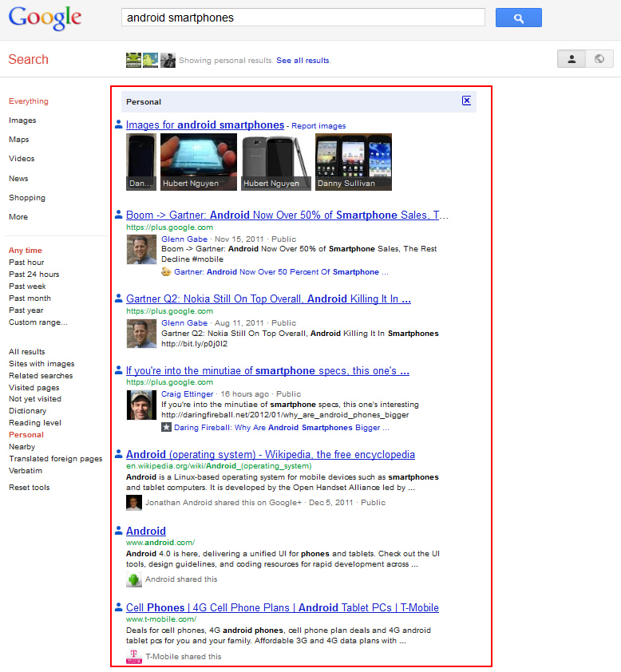Open Custom range date filter

click(38, 322)
